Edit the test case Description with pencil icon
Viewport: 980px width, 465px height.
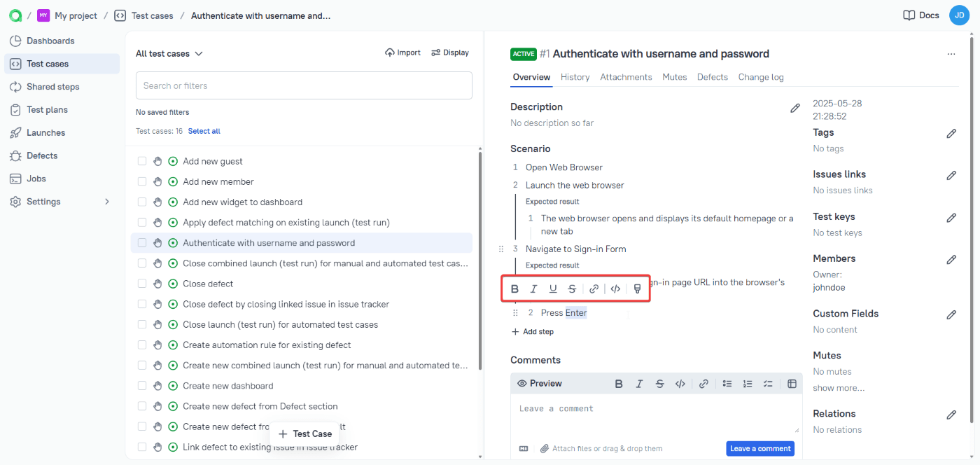[x=795, y=107]
